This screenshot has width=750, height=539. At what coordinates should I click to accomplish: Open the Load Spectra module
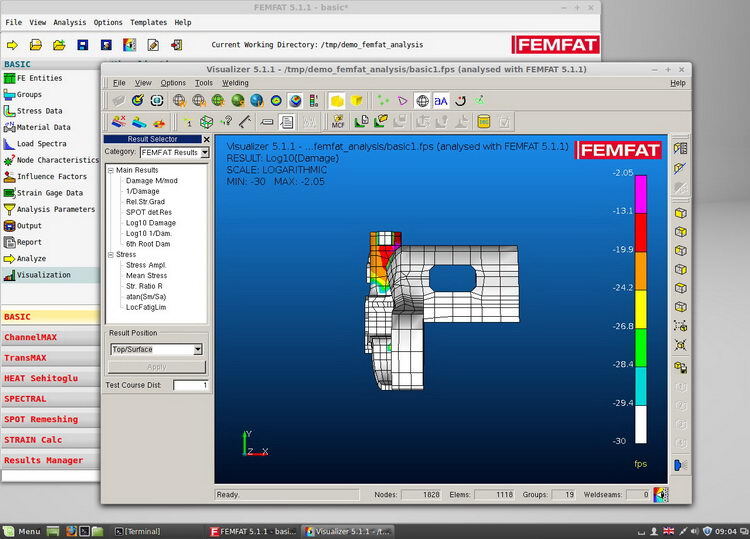[x=43, y=144]
